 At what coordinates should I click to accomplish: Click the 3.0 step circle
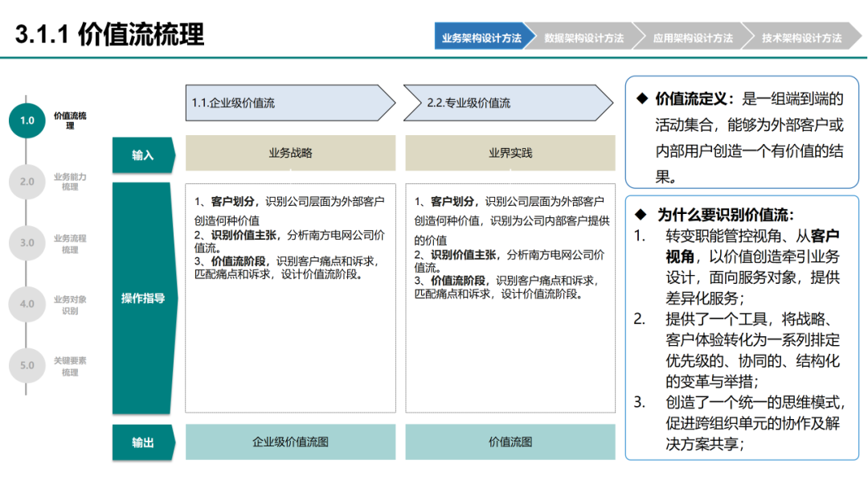27,243
